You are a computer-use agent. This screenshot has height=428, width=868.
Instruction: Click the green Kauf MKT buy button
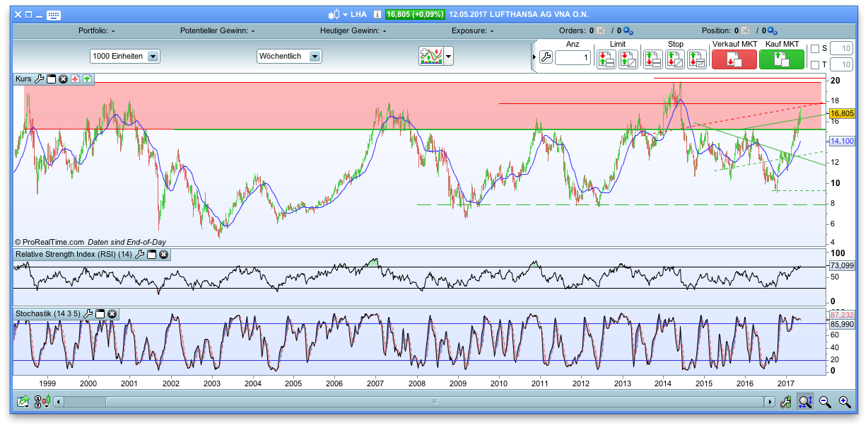point(782,59)
